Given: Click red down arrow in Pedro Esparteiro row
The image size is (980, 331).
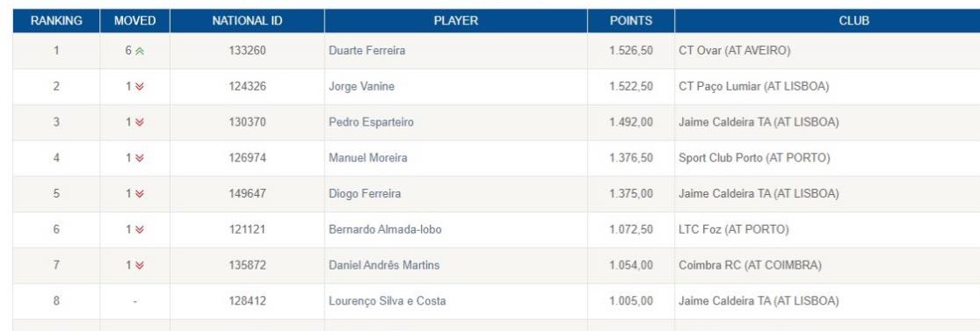Looking at the screenshot, I should click(x=140, y=122).
